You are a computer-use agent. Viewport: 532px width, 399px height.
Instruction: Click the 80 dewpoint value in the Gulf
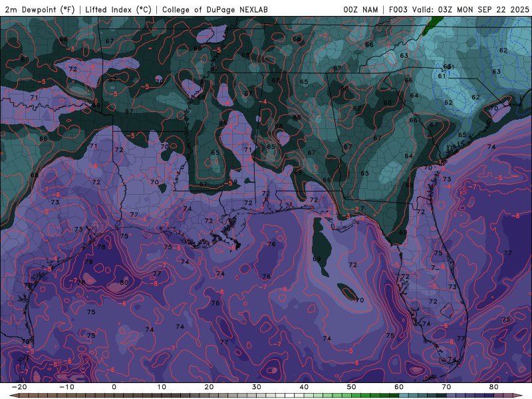[124, 282]
